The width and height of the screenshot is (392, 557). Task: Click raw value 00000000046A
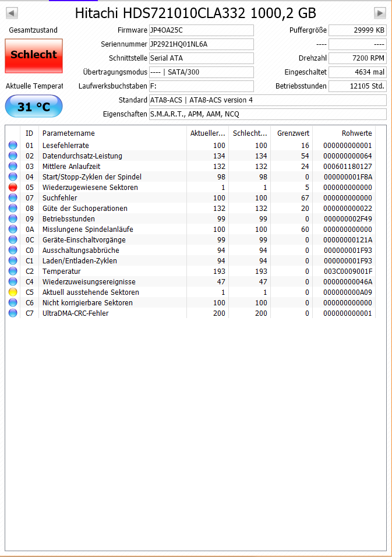(348, 281)
